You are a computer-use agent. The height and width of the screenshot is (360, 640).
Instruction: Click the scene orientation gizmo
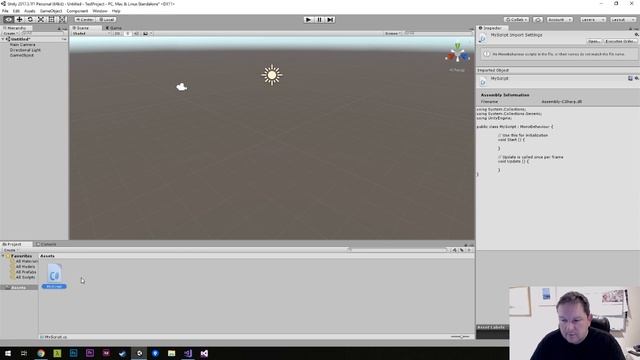tap(457, 54)
